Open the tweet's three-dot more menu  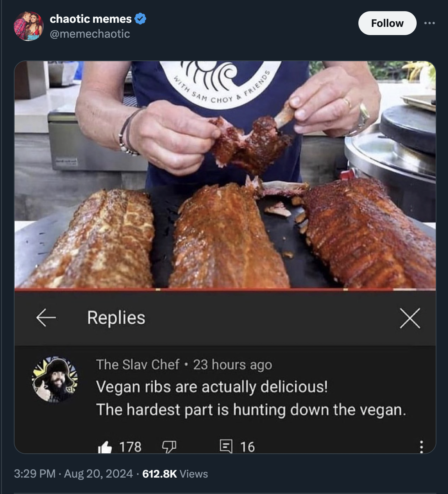pos(429,23)
